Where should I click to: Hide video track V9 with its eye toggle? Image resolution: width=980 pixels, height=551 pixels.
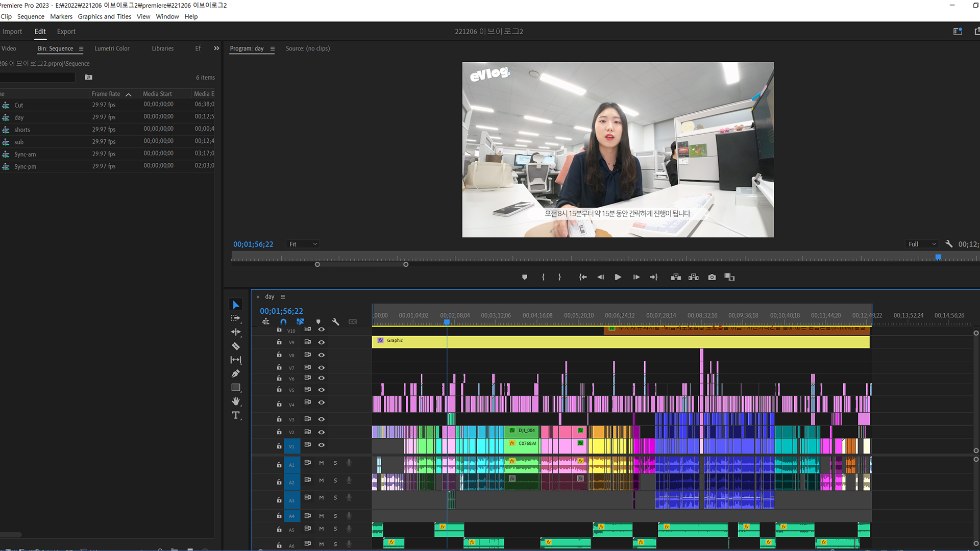[x=322, y=342]
